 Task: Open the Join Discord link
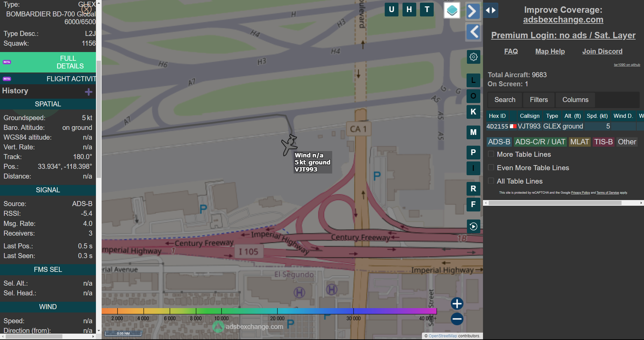(x=602, y=51)
